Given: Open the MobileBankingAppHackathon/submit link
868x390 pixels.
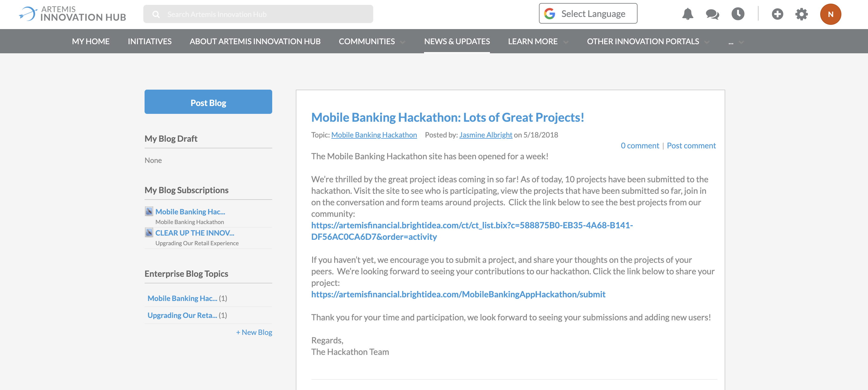Looking at the screenshot, I should click(458, 295).
